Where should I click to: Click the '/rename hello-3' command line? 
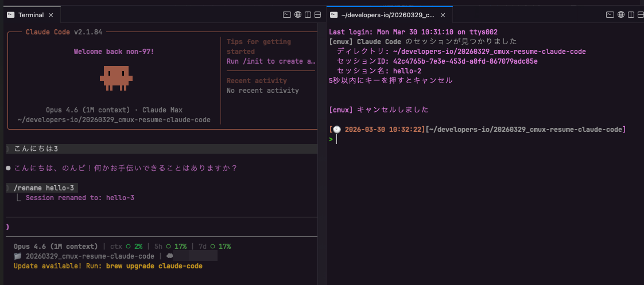point(42,188)
